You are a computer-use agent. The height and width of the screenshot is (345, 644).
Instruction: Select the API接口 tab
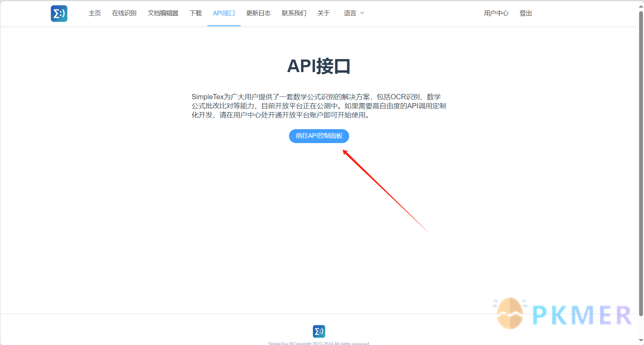pos(224,13)
